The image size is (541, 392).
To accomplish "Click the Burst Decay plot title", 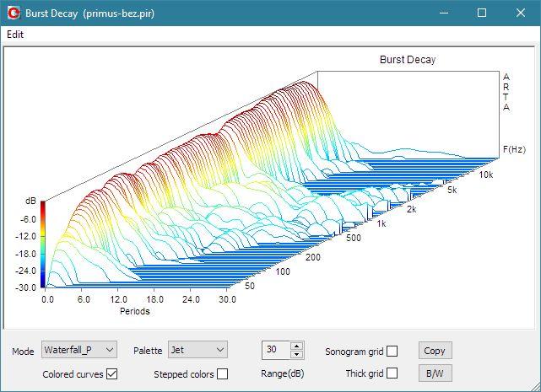I will tap(407, 60).
